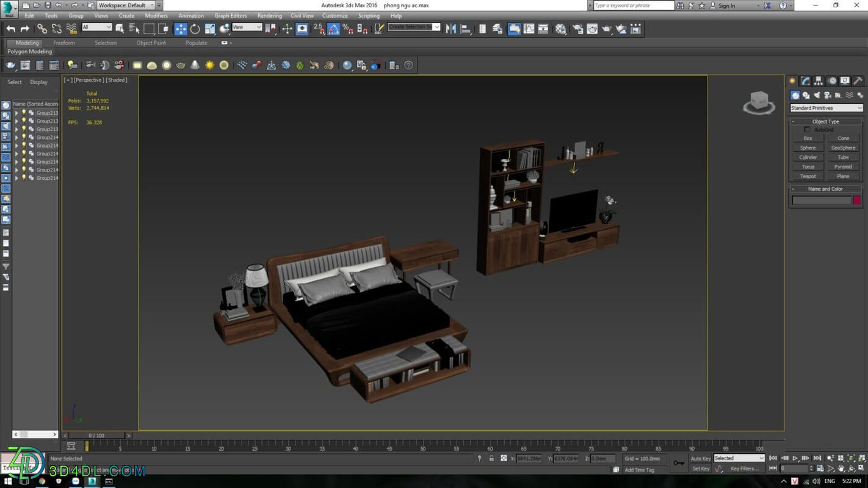This screenshot has height=488, width=868.
Task: Open the Utilities command panel tab
Action: coord(858,81)
